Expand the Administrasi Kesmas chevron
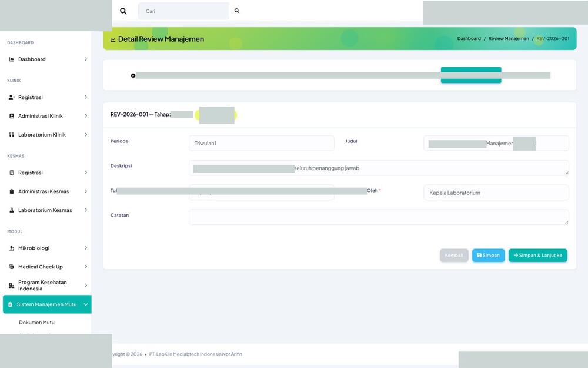The height and width of the screenshot is (368, 588). click(x=86, y=191)
